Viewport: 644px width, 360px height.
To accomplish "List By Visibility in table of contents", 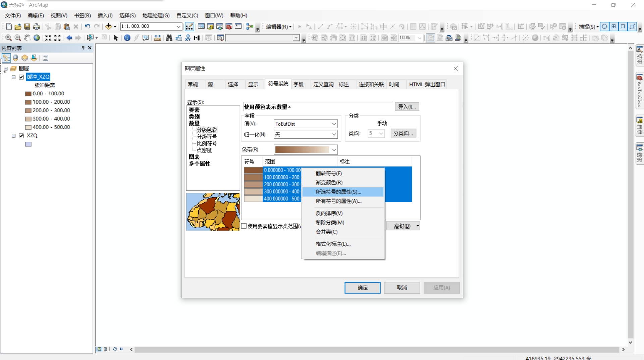I will (x=24, y=58).
